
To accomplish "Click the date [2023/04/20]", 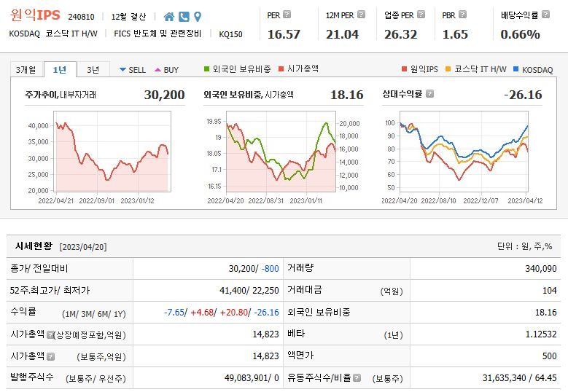I will tap(83, 247).
